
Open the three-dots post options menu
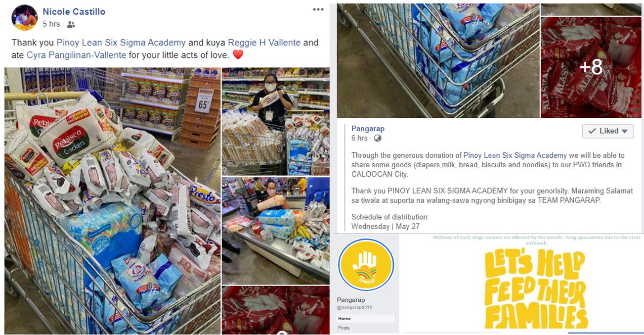point(318,10)
